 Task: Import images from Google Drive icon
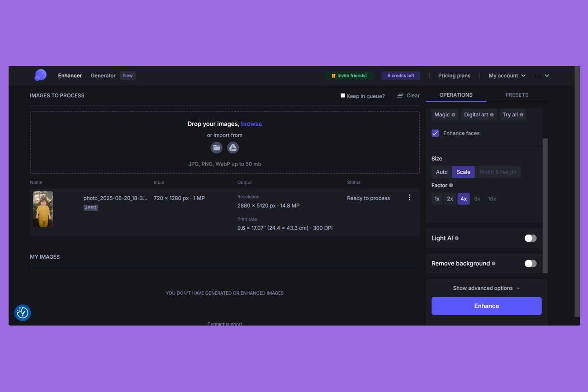coord(232,148)
